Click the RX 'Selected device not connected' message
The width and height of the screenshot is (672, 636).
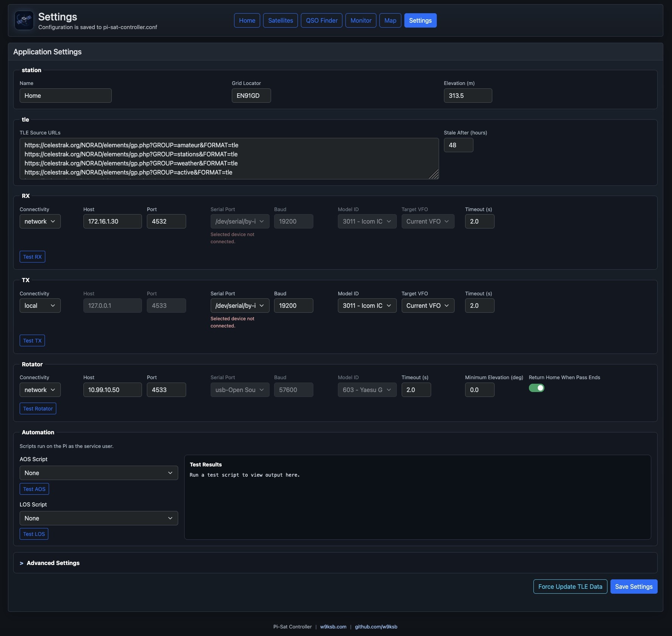point(232,238)
